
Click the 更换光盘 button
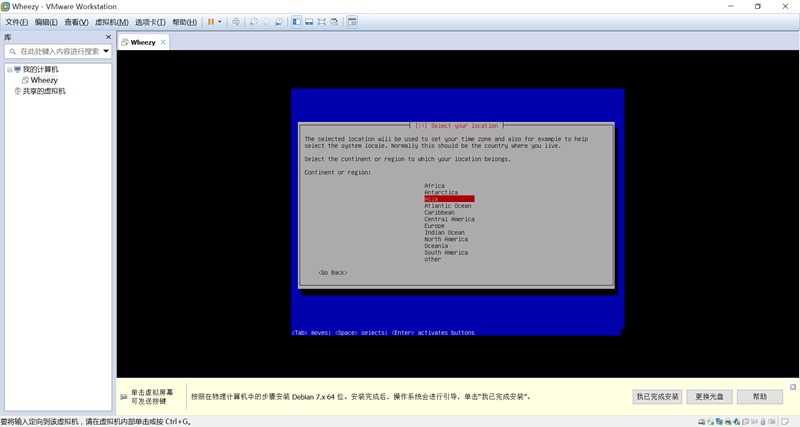click(709, 396)
